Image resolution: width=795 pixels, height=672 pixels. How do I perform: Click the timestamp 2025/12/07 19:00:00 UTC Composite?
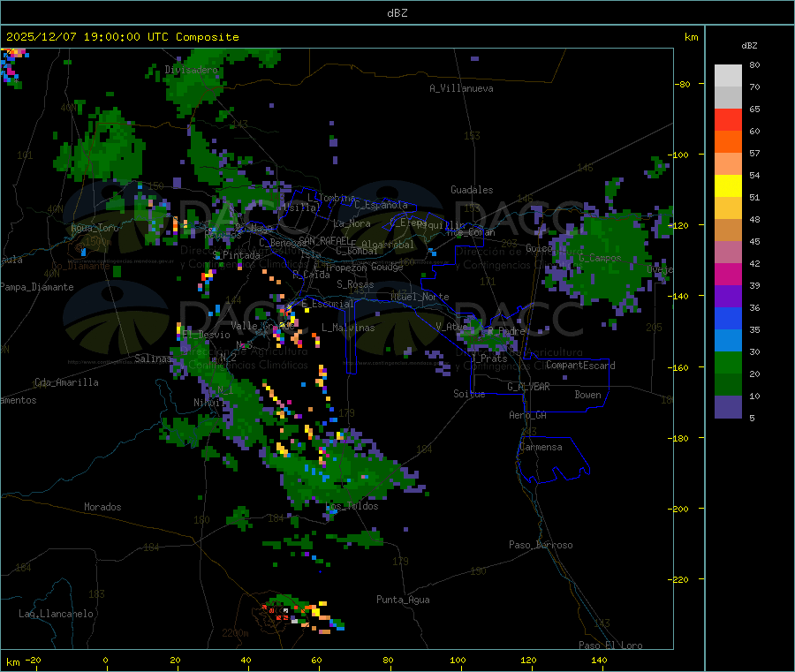coord(122,37)
